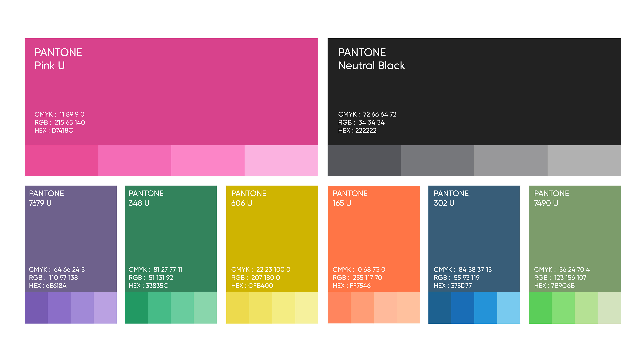Click the 'Pink U' title text
Screen dimensions: 644x362
click(50, 66)
